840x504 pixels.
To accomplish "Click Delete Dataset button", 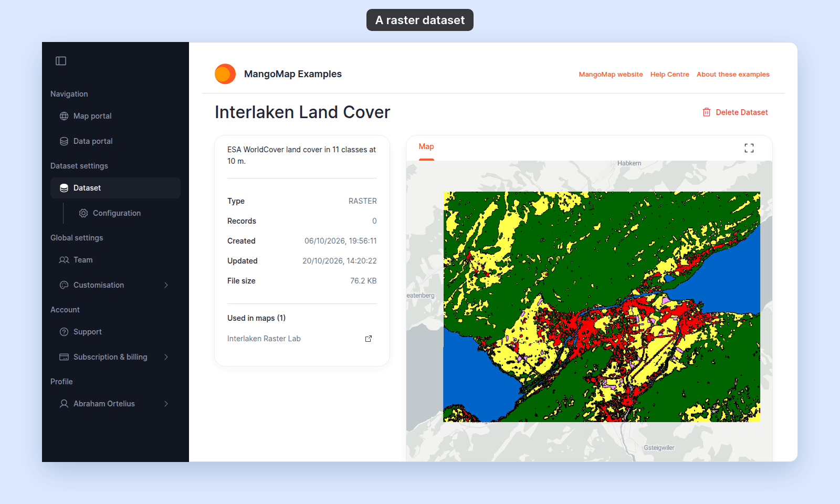I will 735,112.
